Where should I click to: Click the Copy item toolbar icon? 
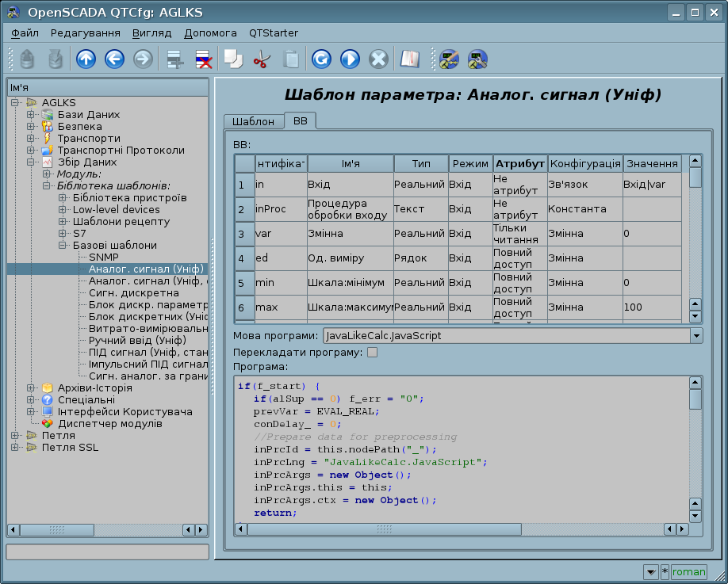(232, 59)
